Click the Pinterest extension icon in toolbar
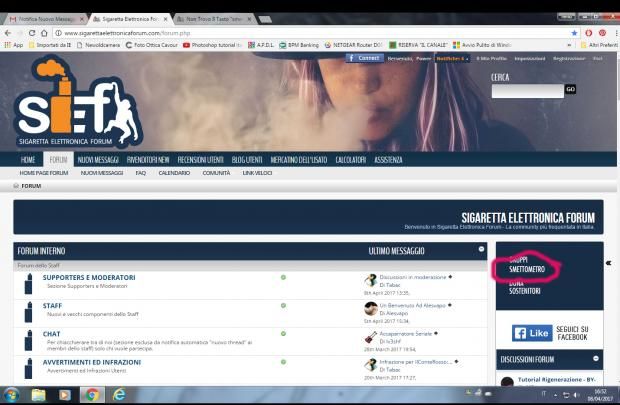This screenshot has width=620, height=405. pyautogui.click(x=602, y=33)
